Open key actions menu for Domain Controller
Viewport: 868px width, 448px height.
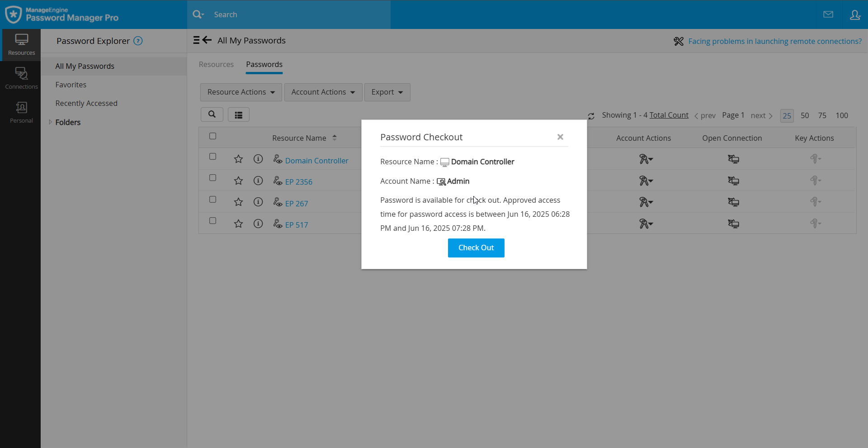(x=816, y=159)
